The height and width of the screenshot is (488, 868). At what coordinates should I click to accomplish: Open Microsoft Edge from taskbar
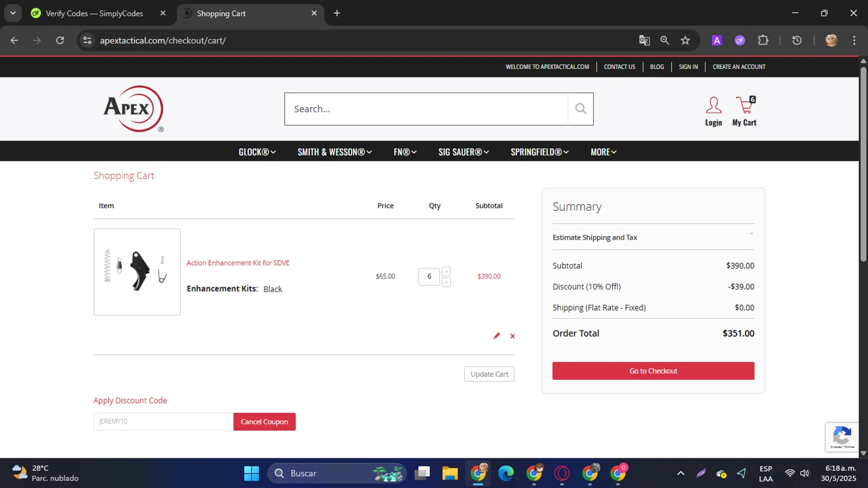506,474
